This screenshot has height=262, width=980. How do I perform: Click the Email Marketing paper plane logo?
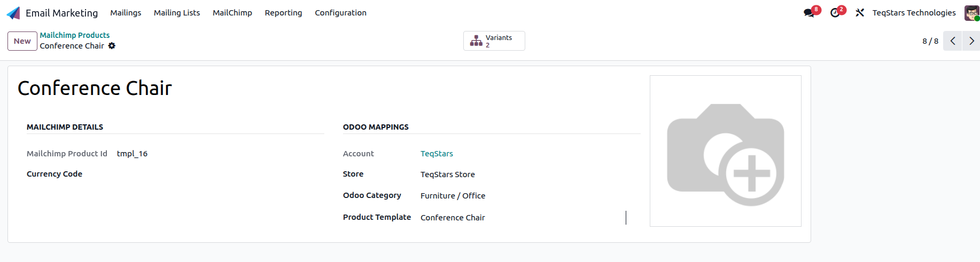(13, 13)
